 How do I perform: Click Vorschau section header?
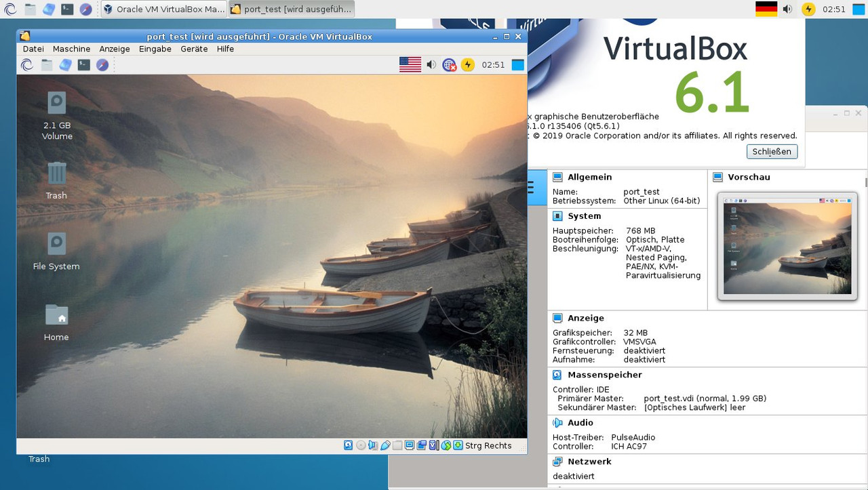(749, 177)
